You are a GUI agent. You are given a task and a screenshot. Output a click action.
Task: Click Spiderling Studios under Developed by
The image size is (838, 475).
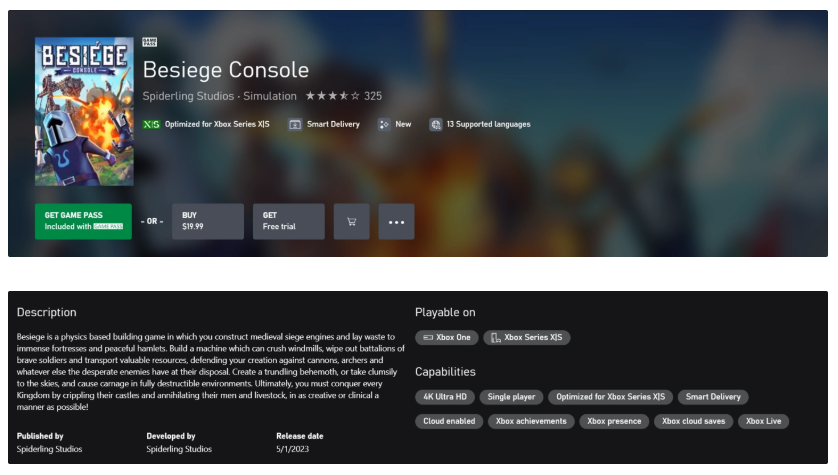(179, 449)
